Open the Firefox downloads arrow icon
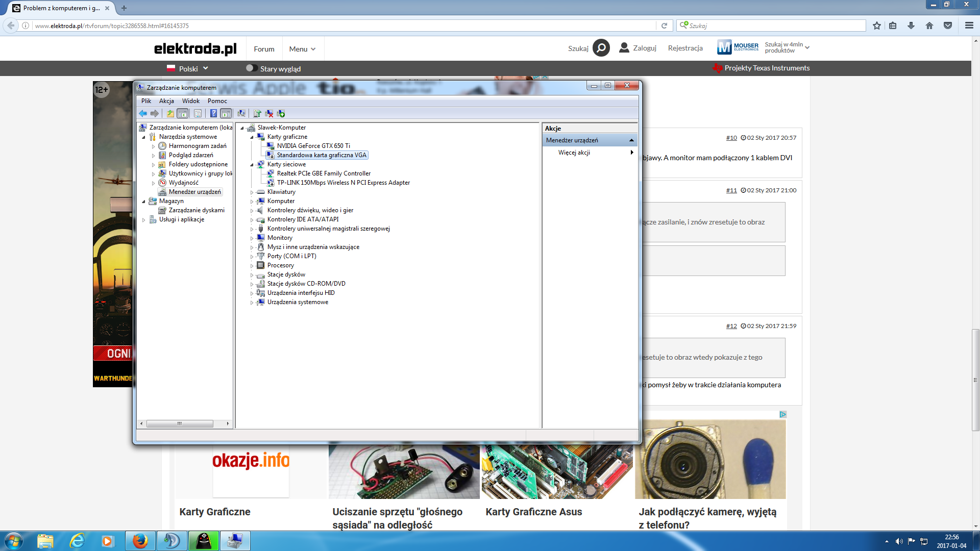Image resolution: width=980 pixels, height=551 pixels. tap(911, 26)
